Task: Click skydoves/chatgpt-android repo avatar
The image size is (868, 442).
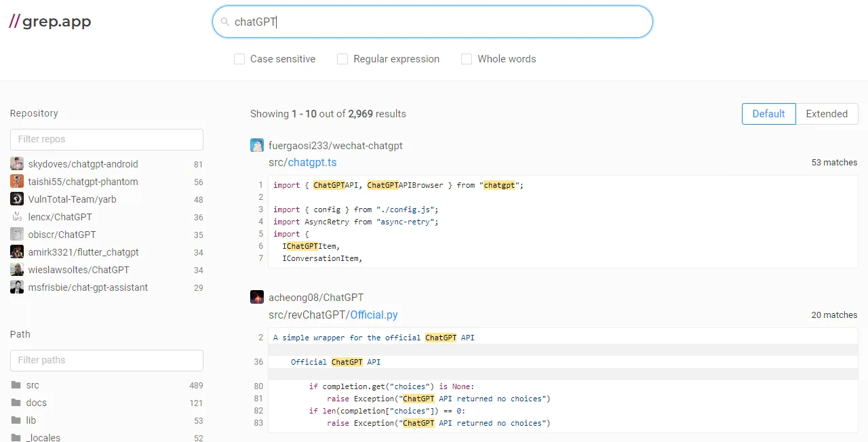Action: click(17, 164)
